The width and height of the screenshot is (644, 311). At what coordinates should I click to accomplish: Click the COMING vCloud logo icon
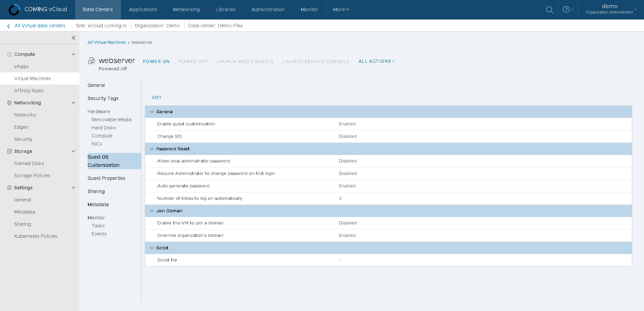coord(14,9)
